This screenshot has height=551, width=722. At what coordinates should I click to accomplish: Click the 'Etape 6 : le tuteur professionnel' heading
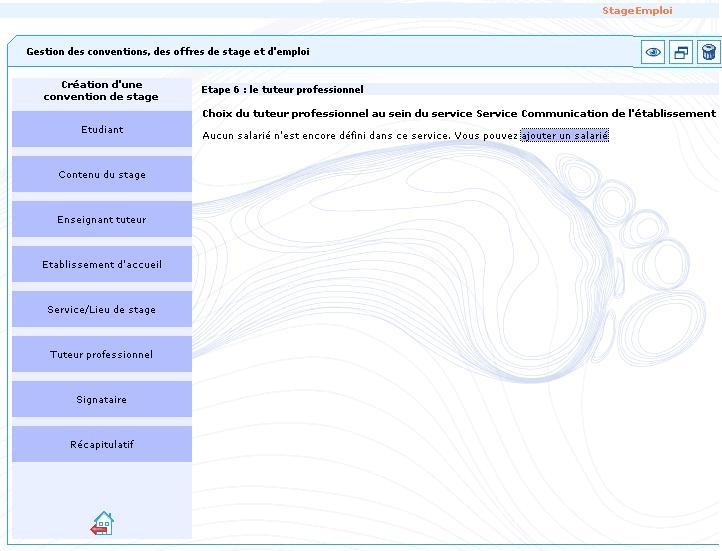click(x=282, y=89)
